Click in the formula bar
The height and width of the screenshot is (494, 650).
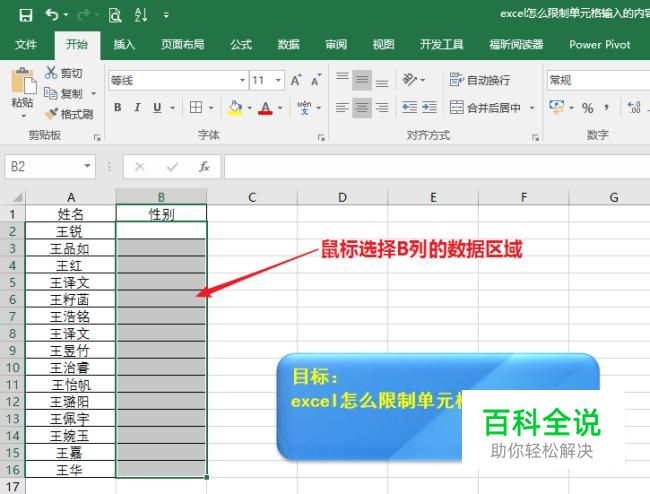437,167
